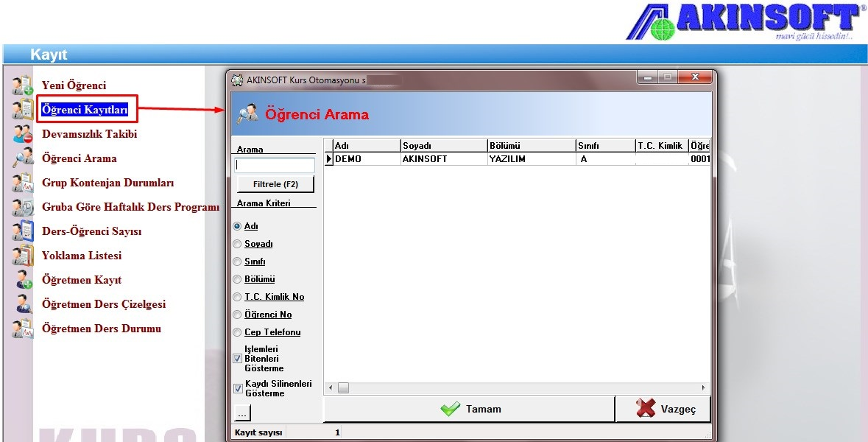Select the T.C. Kimlik No criterion

pyautogui.click(x=238, y=297)
